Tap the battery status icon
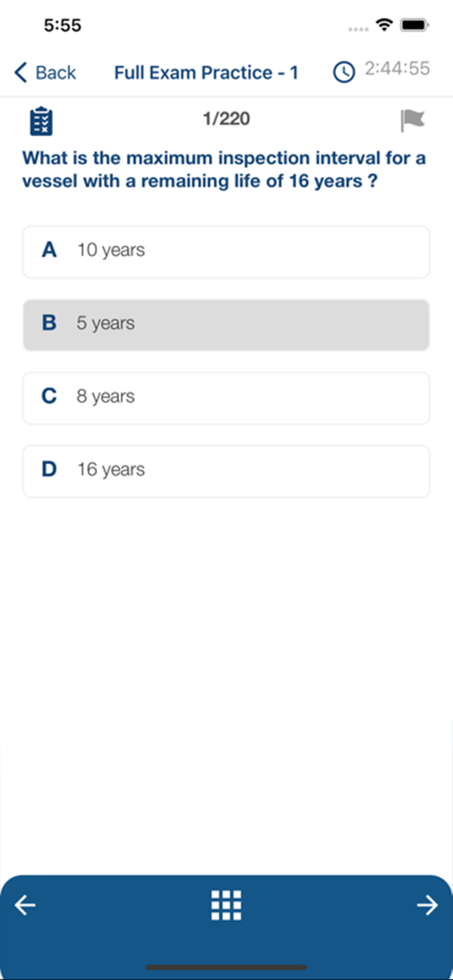Screen dimensions: 453x980 (x=415, y=25)
